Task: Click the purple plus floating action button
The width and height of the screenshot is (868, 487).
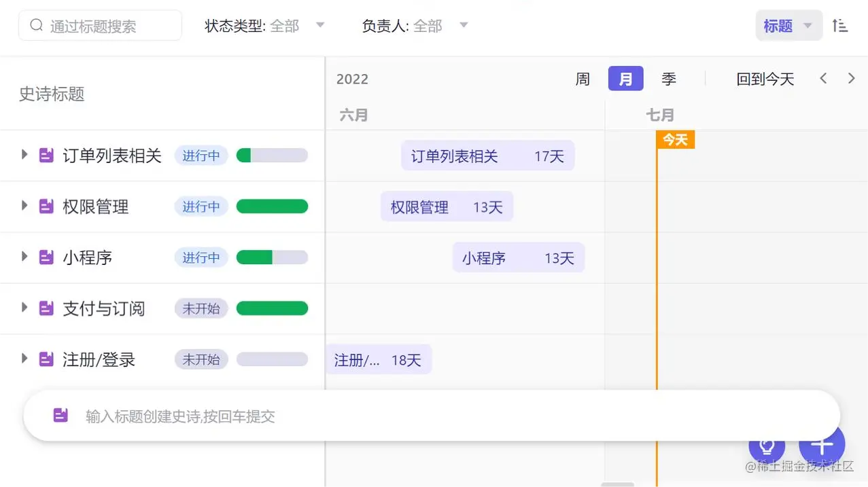Action: coord(821,445)
